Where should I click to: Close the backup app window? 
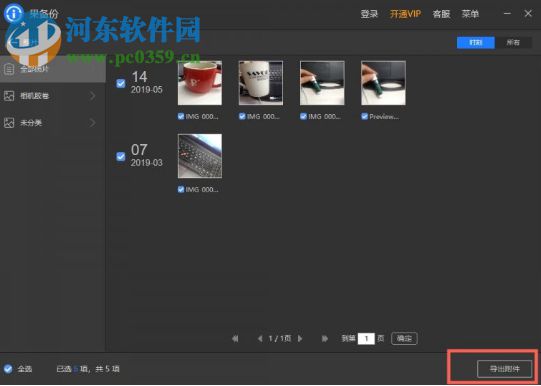click(528, 13)
